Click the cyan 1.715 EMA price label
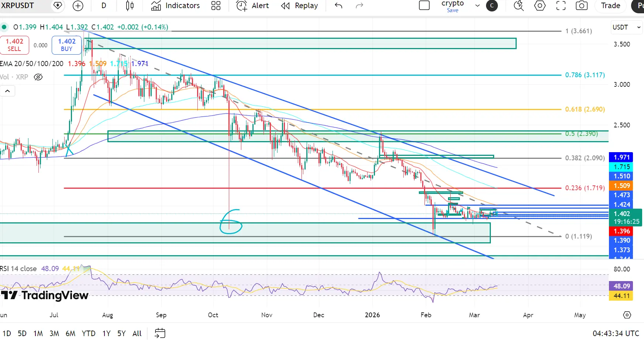The width and height of the screenshot is (644, 342). (621, 167)
